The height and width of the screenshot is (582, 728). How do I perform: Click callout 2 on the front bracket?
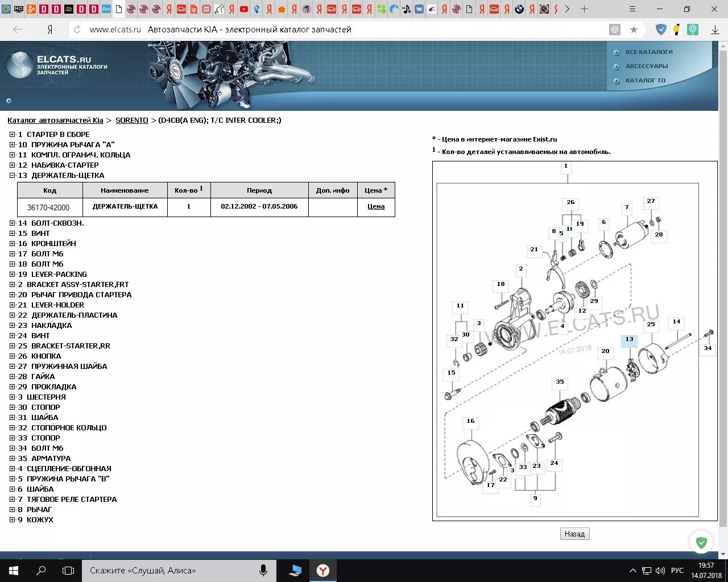tap(520, 269)
